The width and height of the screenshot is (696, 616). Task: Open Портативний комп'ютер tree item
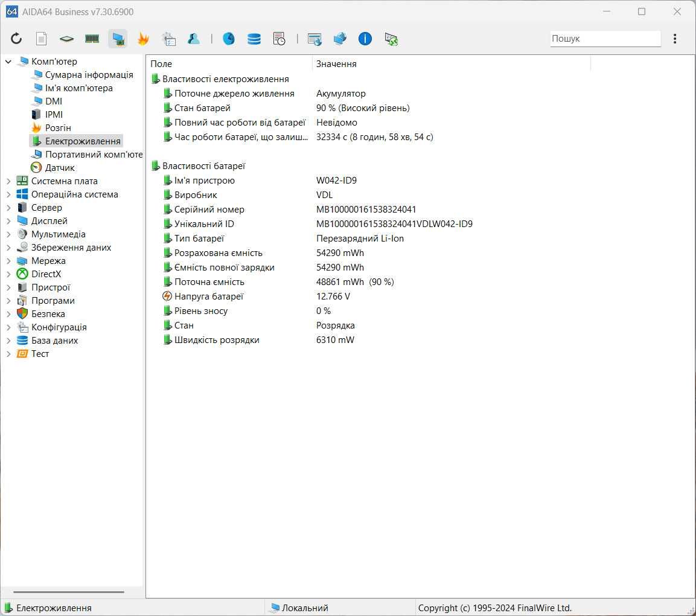(94, 155)
